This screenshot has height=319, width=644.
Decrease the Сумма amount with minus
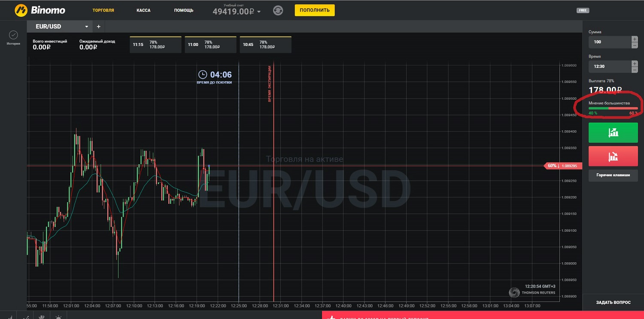tap(635, 45)
